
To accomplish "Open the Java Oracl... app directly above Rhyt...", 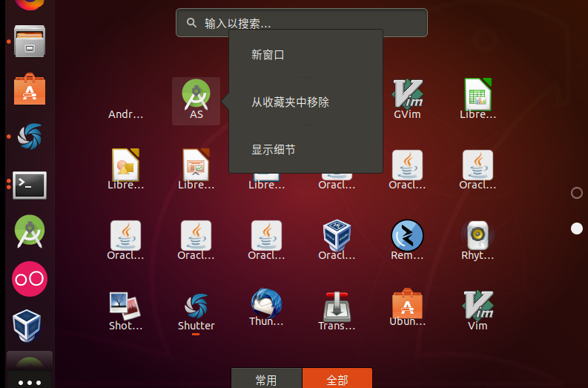I will coord(478,170).
